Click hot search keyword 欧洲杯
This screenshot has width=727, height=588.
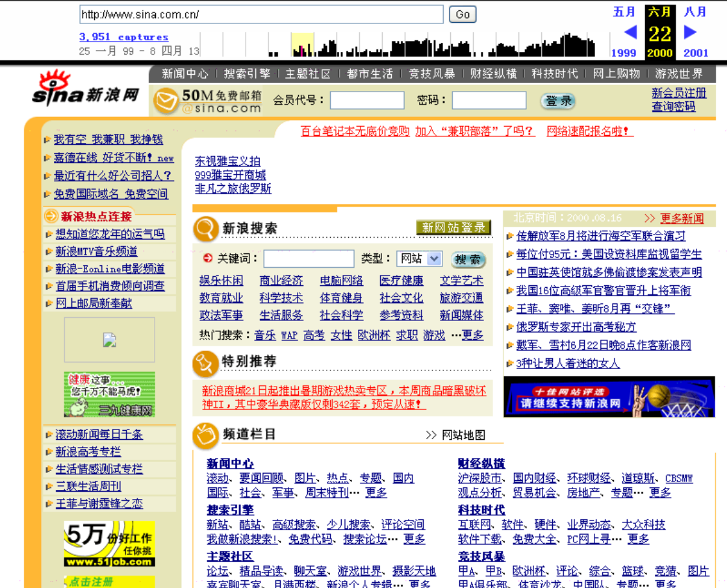374,335
